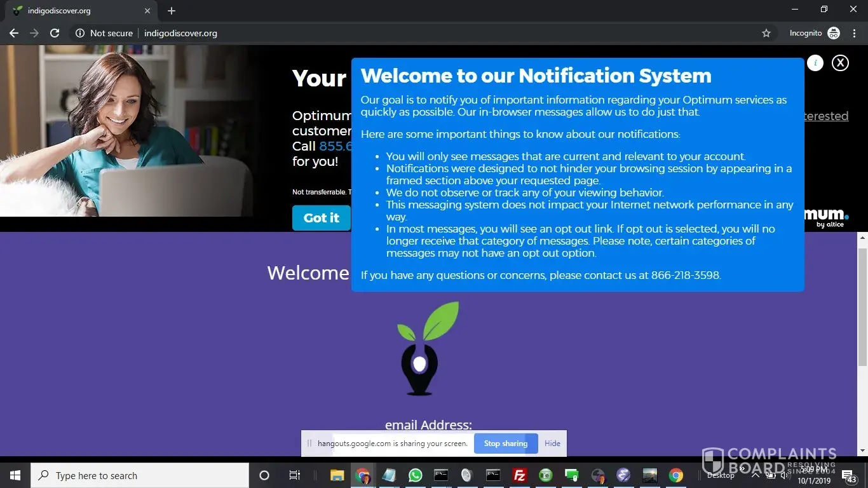The height and width of the screenshot is (488, 868).
Task: Open File Explorer from the taskbar
Action: [x=337, y=475]
